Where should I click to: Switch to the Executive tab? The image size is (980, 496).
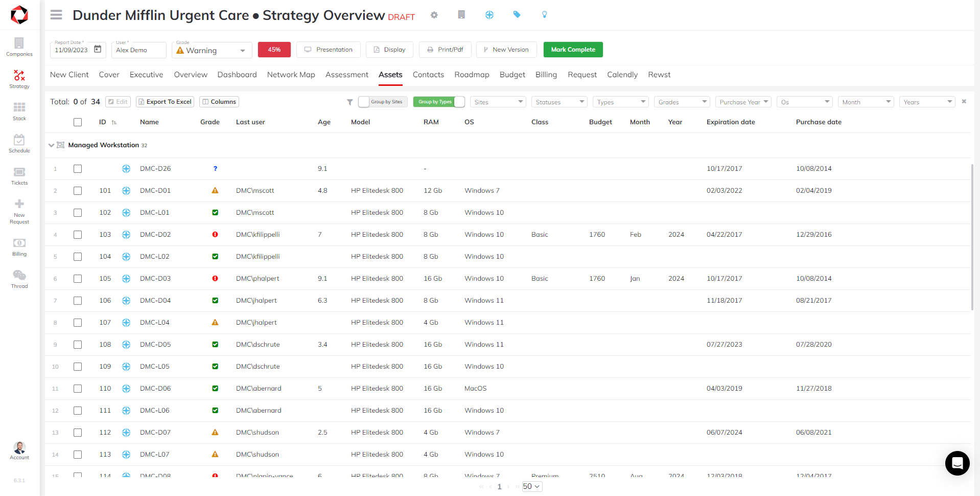point(146,75)
